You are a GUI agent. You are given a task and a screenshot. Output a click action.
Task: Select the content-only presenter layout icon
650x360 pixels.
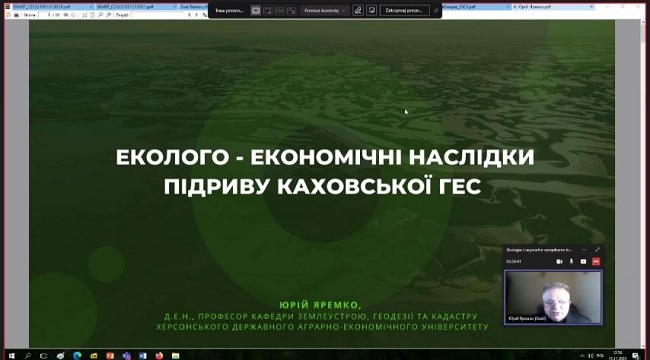click(x=256, y=11)
